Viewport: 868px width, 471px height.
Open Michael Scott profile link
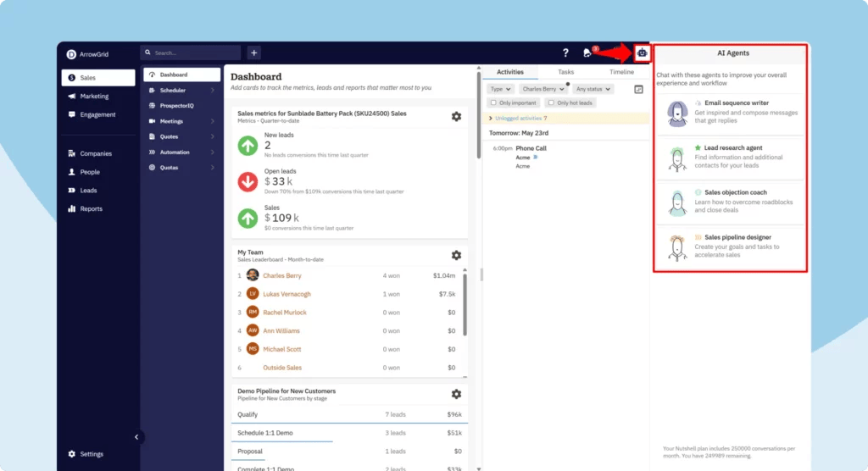[281, 349]
